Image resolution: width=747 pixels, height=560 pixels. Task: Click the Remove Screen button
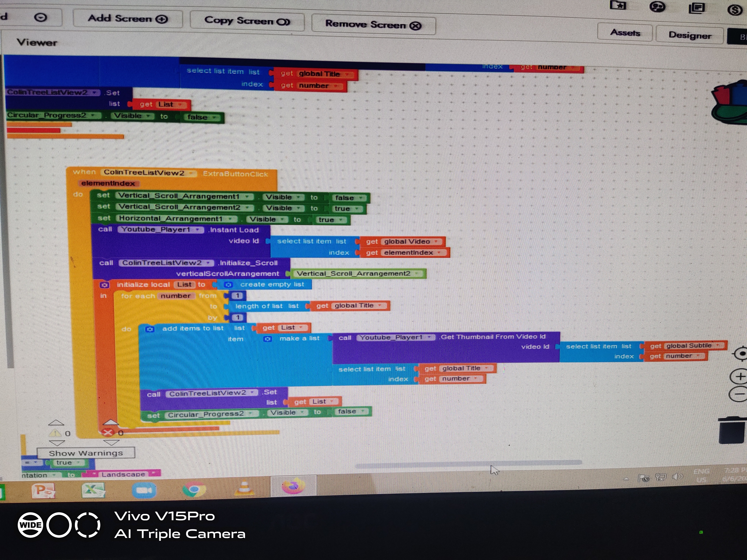tap(373, 25)
